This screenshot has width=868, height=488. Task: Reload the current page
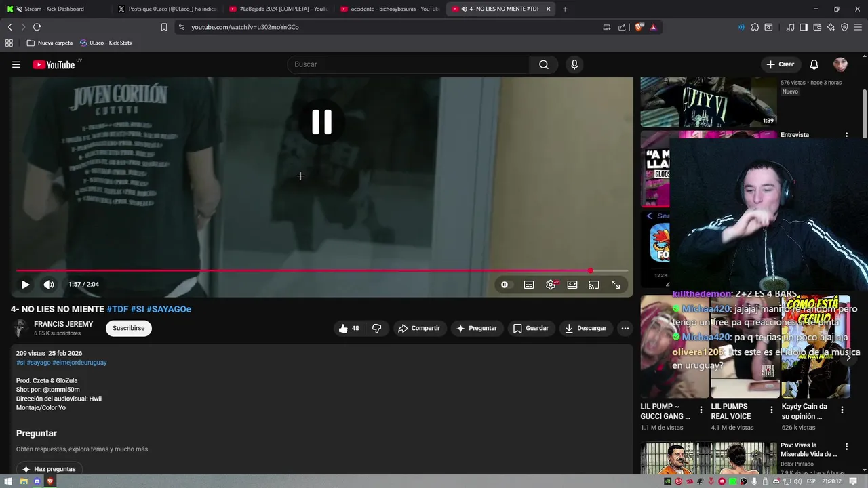(x=37, y=27)
